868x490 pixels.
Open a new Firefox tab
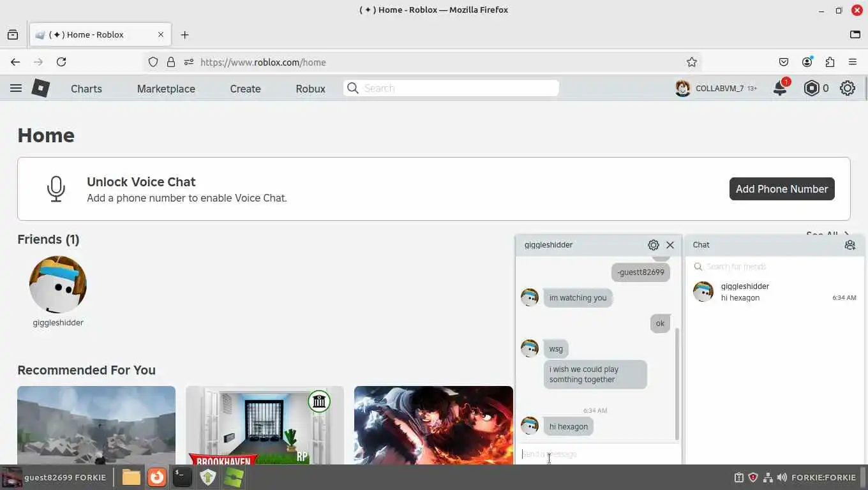(x=184, y=34)
